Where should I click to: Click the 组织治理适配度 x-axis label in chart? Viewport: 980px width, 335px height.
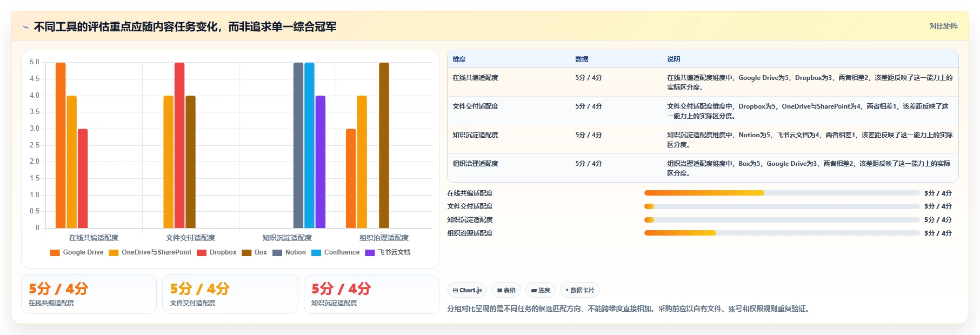coord(384,238)
